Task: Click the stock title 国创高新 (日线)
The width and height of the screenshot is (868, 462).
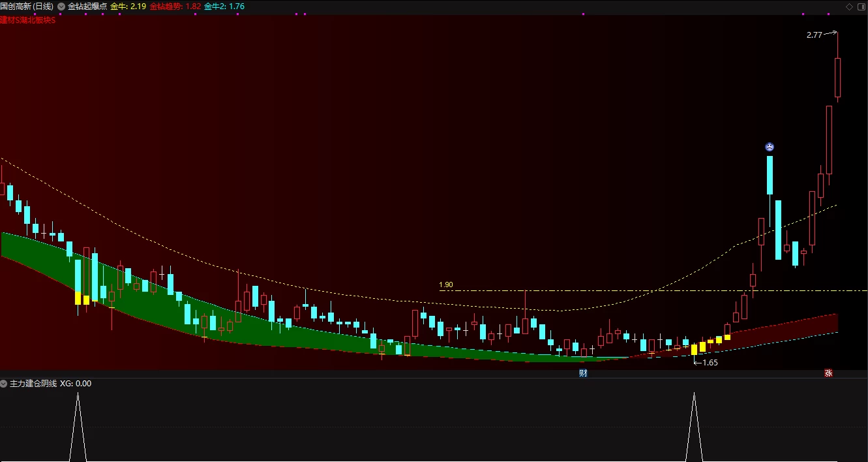Action: pos(27,6)
